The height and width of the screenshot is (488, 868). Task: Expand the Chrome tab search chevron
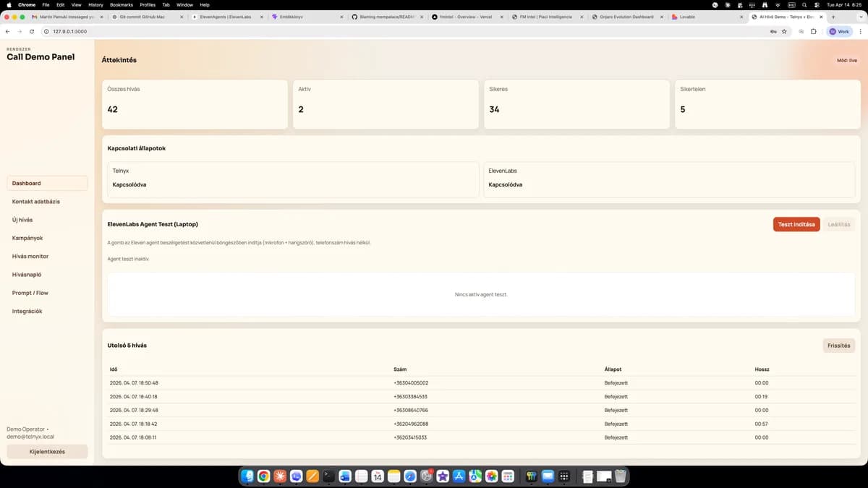click(x=861, y=17)
